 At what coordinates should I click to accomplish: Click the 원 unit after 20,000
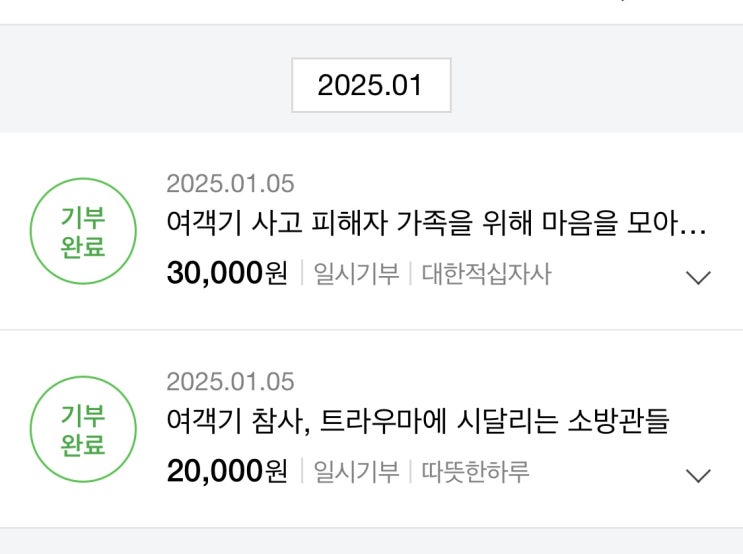(x=276, y=472)
